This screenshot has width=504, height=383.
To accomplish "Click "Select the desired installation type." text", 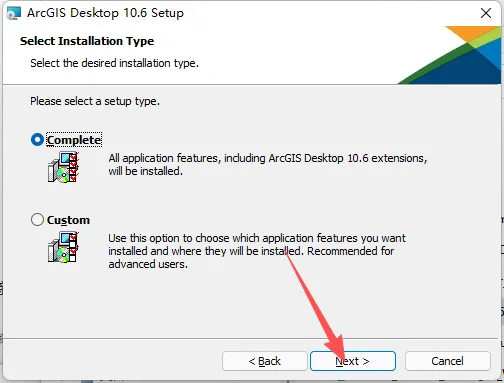I will [114, 63].
